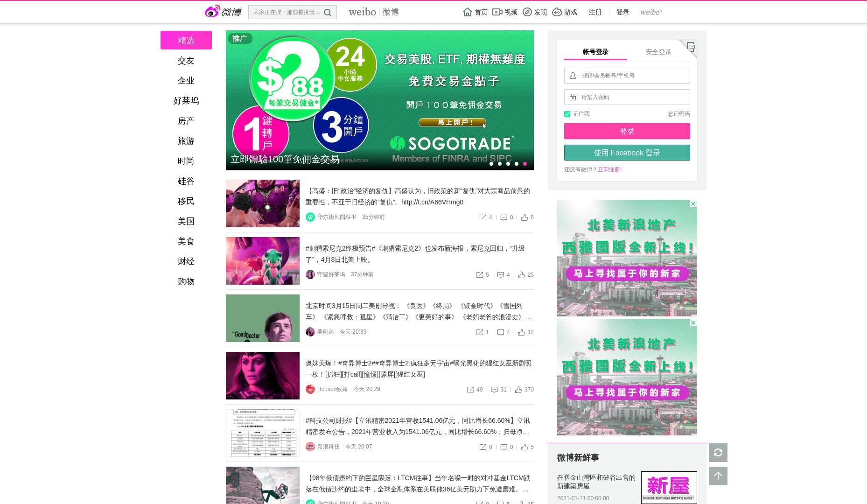The width and height of the screenshot is (867, 504).
Task: Click the 邮箱/会员帐号/手机号 field
Action: tap(627, 76)
